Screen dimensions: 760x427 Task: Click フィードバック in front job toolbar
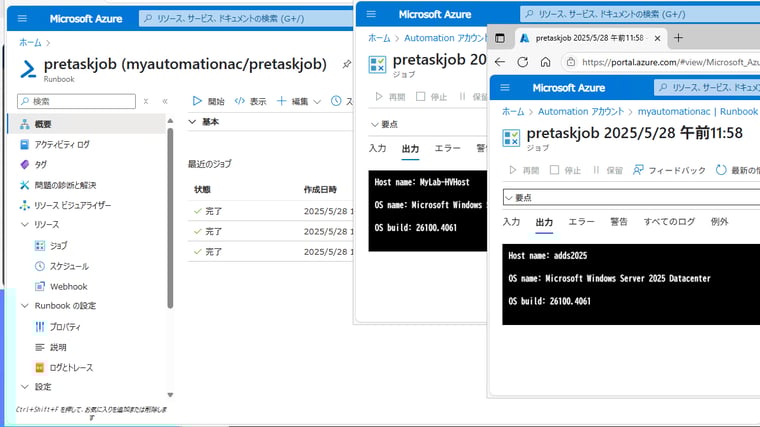669,170
